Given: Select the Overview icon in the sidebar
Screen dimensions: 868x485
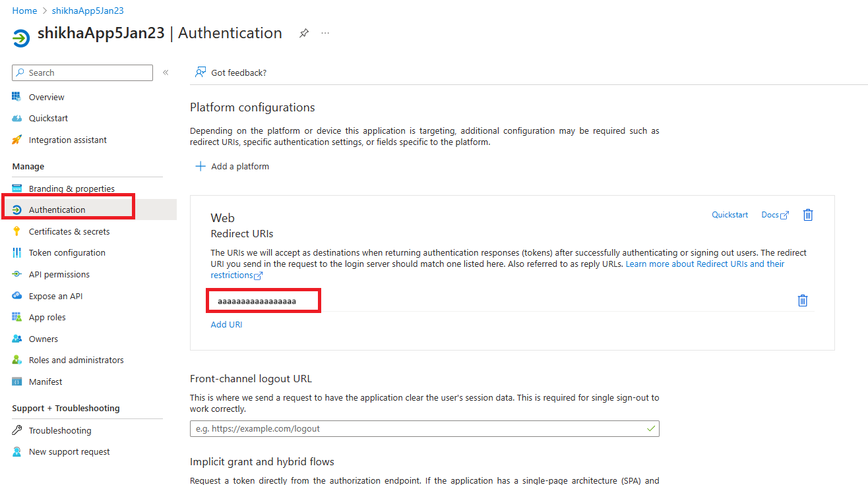Looking at the screenshot, I should coord(16,96).
